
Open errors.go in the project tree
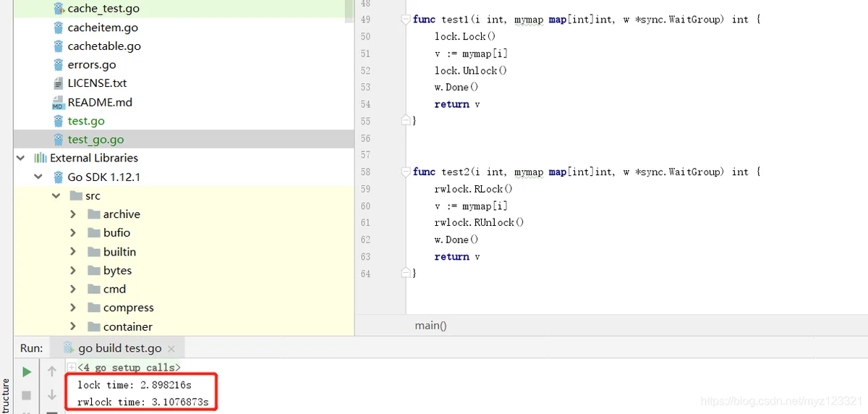[92, 64]
